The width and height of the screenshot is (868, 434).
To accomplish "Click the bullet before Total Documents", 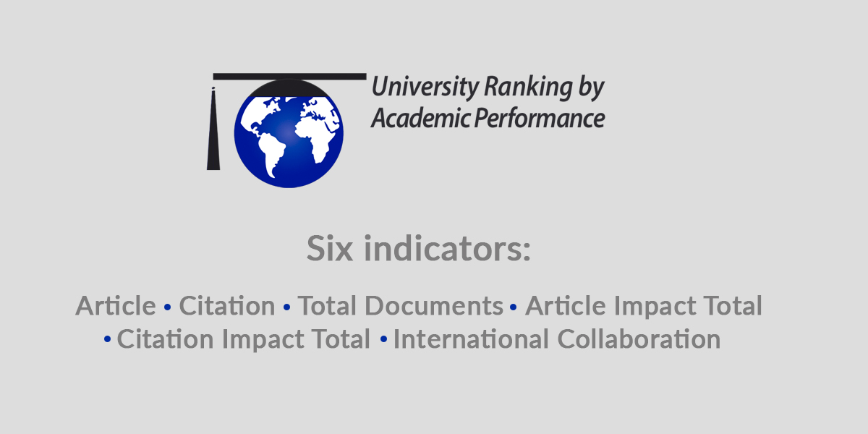I will [x=286, y=307].
